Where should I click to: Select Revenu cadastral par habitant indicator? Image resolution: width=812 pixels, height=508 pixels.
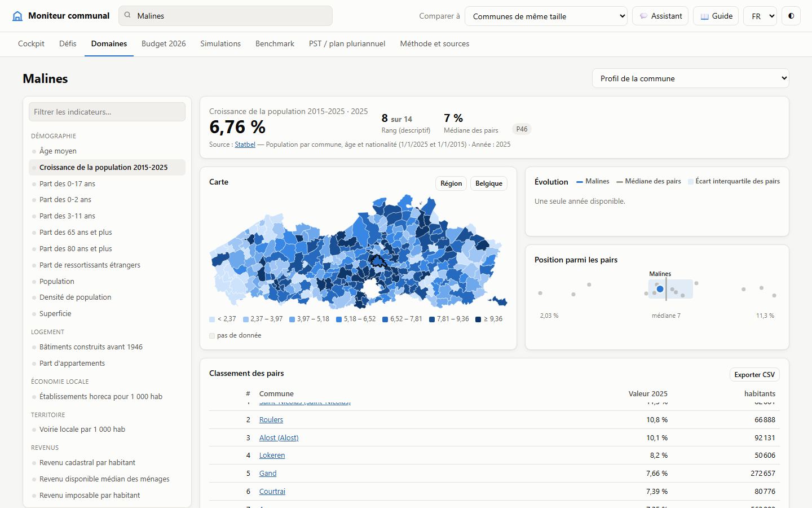(x=107, y=462)
